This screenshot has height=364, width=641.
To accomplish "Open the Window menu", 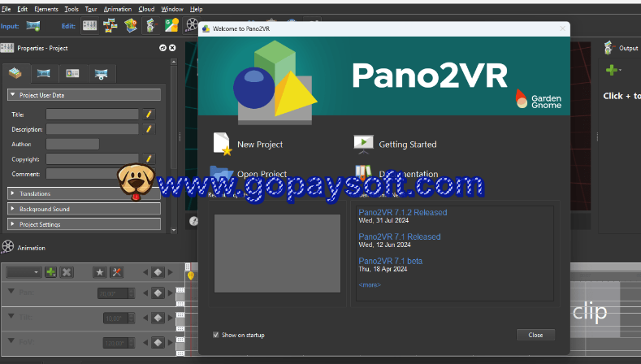I will [172, 9].
